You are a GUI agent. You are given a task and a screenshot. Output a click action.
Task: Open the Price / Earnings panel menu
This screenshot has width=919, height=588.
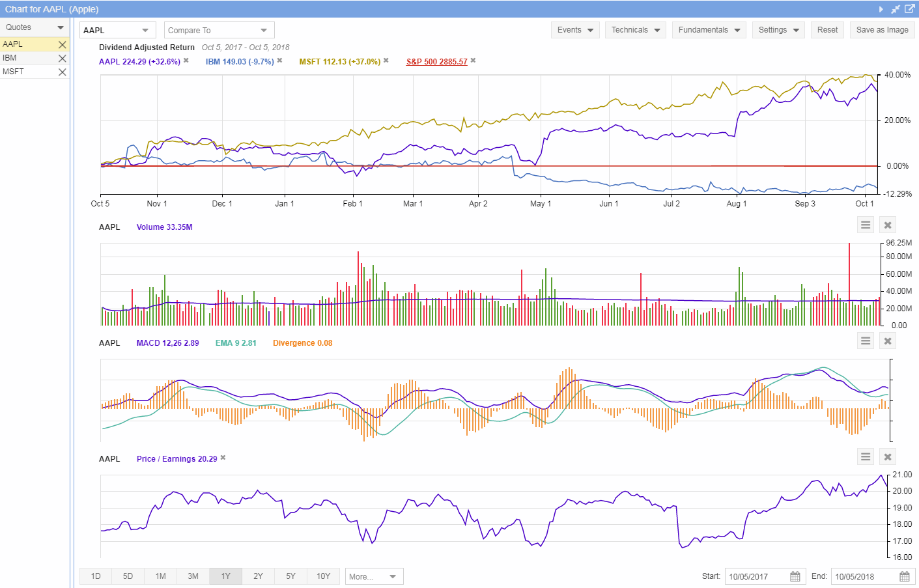(866, 456)
